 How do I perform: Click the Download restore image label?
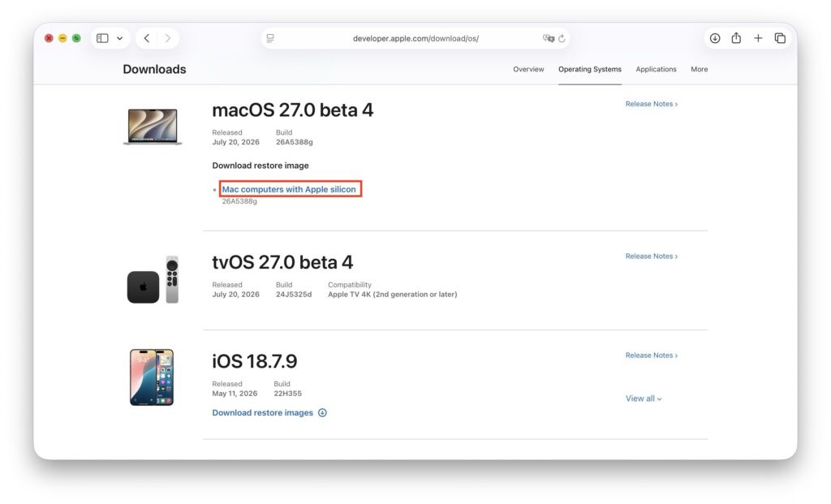click(x=260, y=166)
